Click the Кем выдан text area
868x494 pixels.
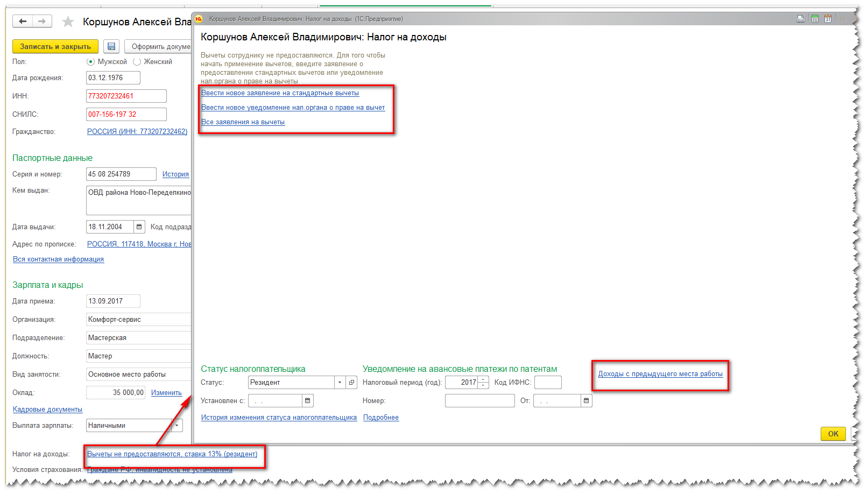pos(138,200)
